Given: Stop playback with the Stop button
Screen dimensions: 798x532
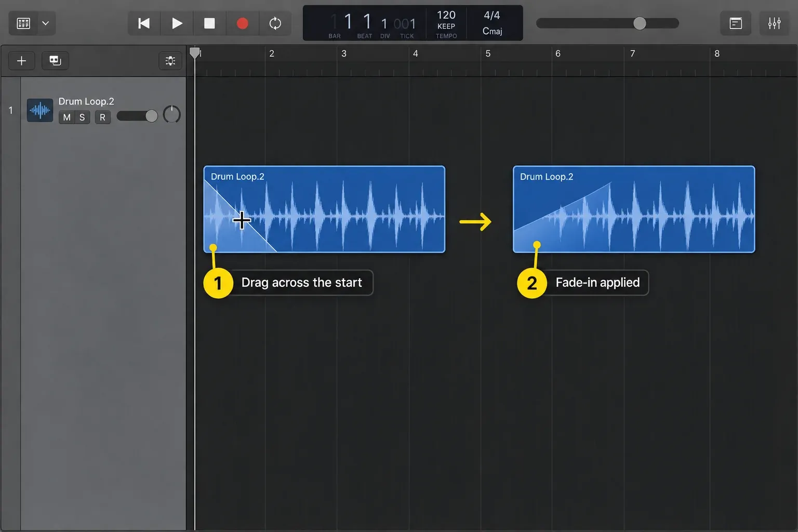Looking at the screenshot, I should tap(209, 23).
